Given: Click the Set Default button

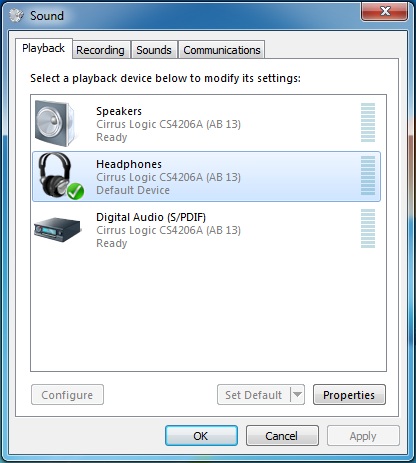Looking at the screenshot, I should (254, 395).
